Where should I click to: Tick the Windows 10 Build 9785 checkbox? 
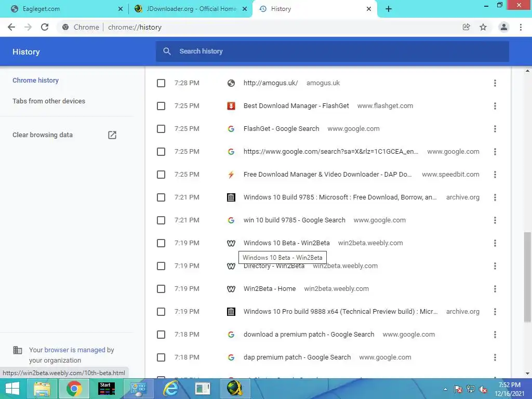point(161,197)
